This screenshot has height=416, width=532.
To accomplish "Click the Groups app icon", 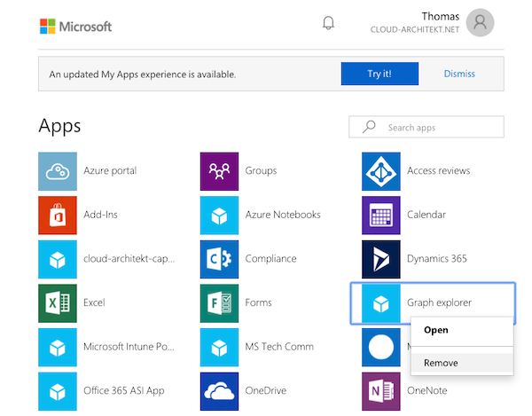I will [x=219, y=171].
